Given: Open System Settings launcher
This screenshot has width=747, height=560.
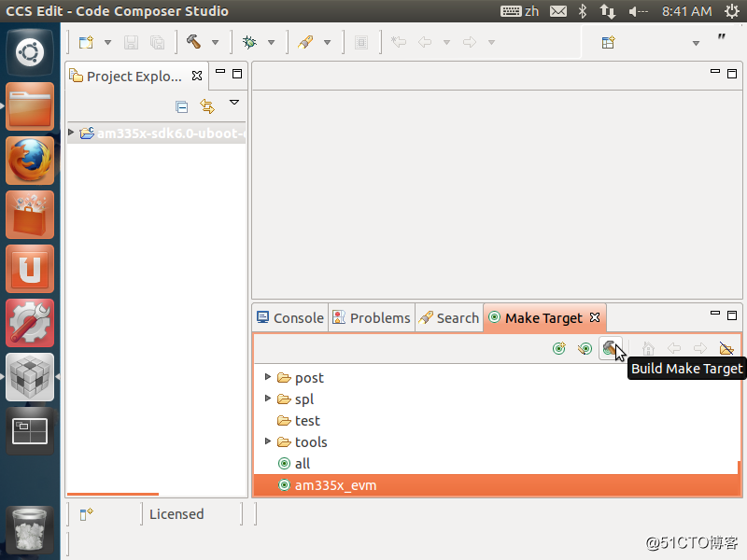Looking at the screenshot, I should [x=30, y=323].
